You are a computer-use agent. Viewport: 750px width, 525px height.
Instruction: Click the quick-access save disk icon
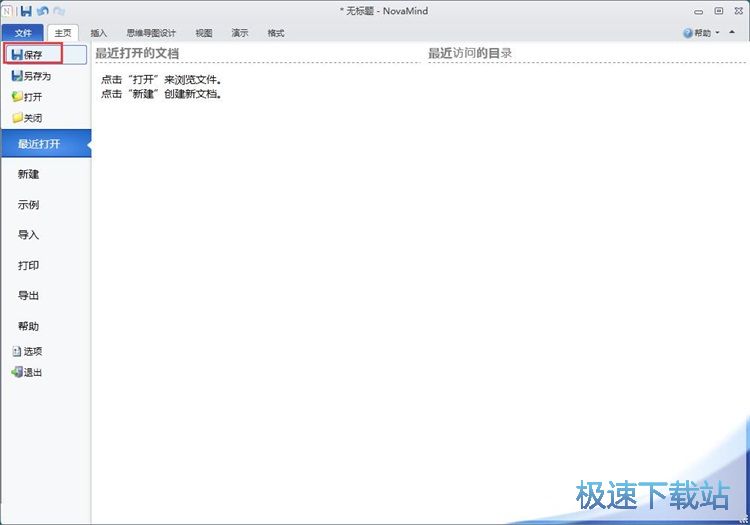click(x=26, y=11)
